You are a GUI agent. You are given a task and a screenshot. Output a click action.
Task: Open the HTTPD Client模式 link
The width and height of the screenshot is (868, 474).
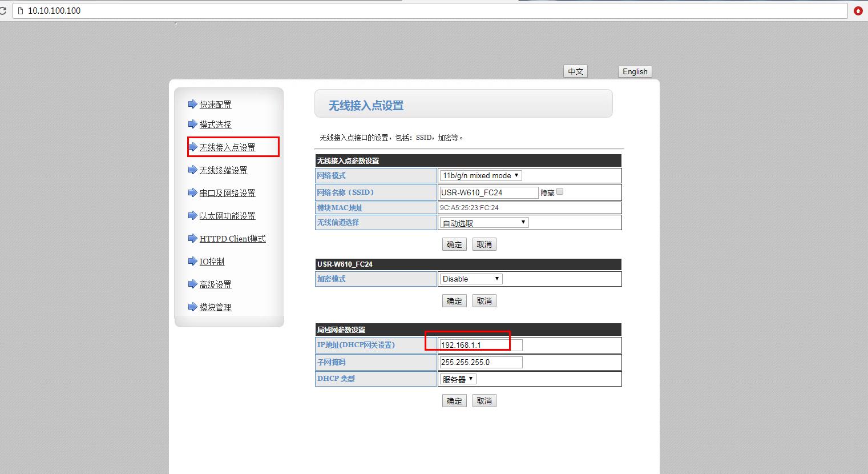point(232,239)
